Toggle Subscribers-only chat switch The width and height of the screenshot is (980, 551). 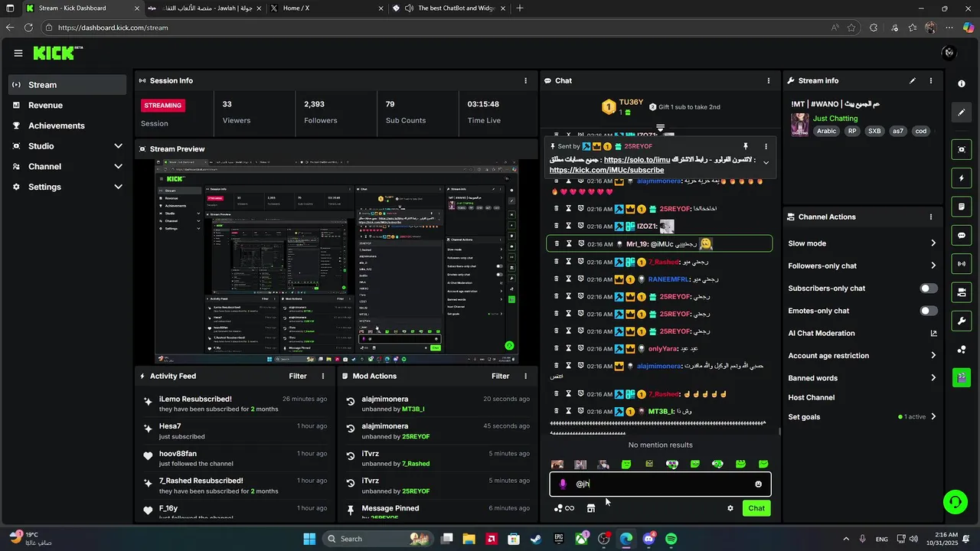[x=929, y=289]
